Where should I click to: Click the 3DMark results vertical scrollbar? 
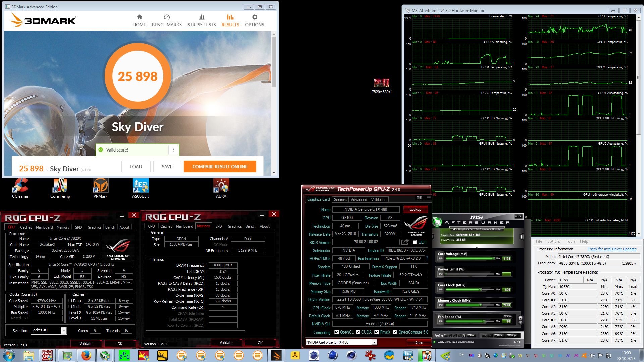pyautogui.click(x=274, y=103)
